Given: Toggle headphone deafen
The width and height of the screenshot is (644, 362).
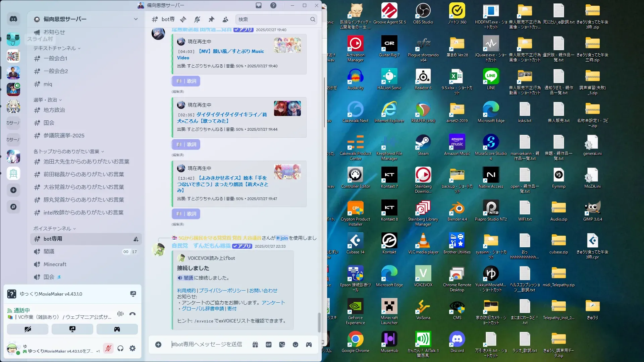Looking at the screenshot, I should [120, 348].
